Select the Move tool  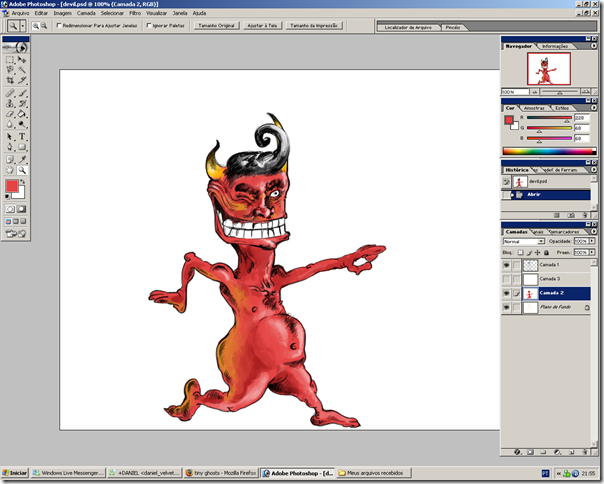coord(22,60)
